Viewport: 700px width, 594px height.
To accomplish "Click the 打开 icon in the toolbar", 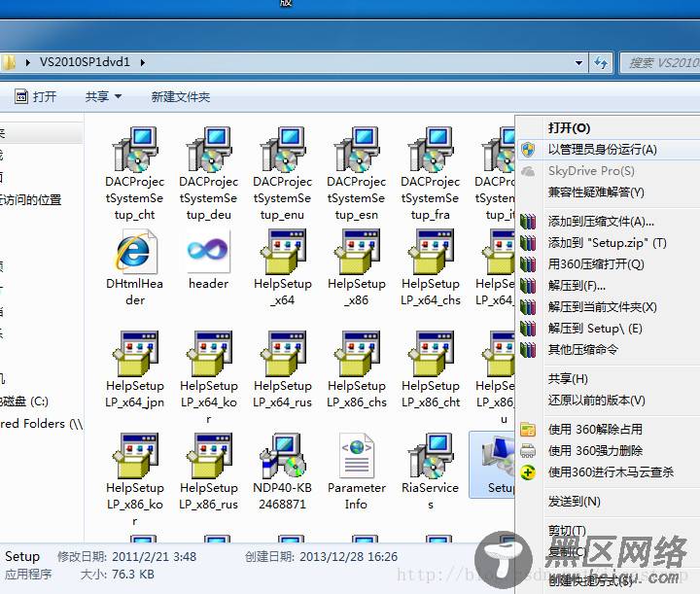I will coord(21,96).
